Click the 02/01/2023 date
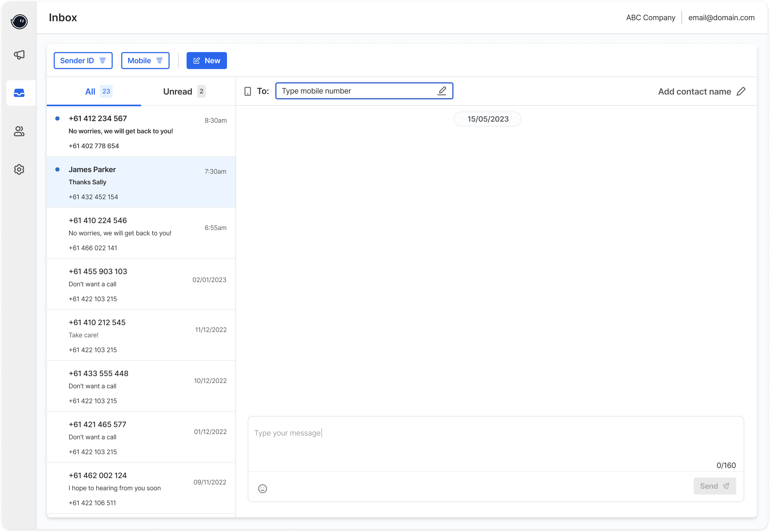The width and height of the screenshot is (770, 532). 209,280
